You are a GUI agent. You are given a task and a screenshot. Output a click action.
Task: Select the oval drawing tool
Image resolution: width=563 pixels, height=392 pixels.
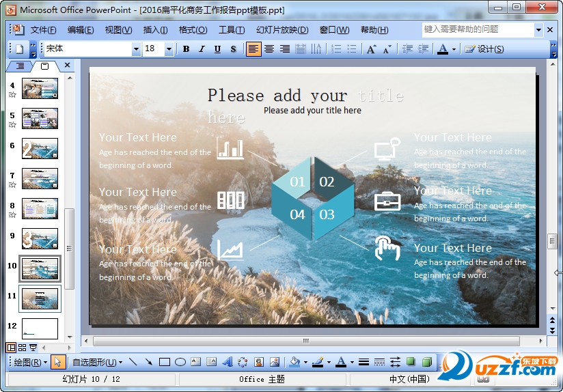coord(180,362)
